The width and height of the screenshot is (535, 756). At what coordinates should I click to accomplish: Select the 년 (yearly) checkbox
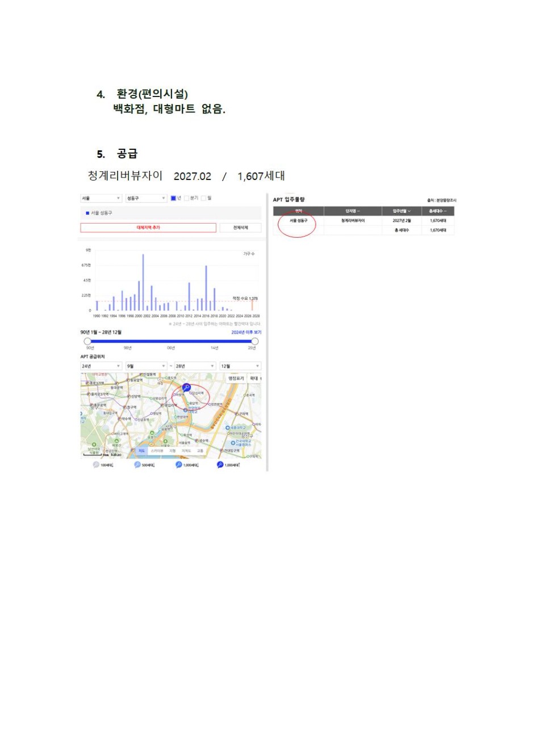[x=174, y=198]
